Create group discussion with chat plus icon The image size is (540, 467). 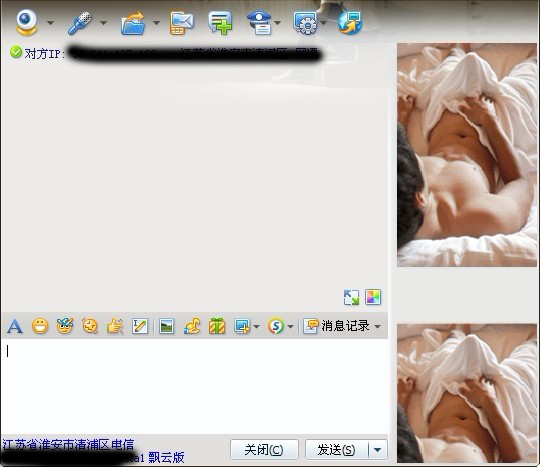pyautogui.click(x=220, y=23)
